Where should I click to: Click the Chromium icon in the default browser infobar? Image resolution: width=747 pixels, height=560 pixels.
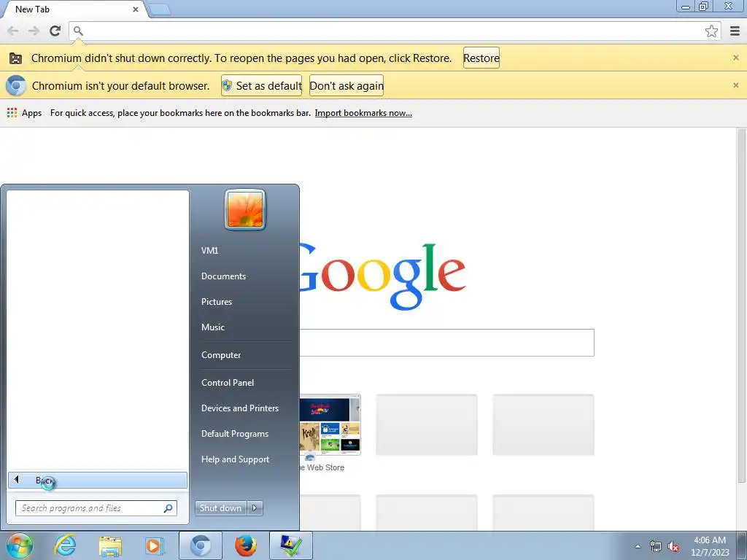16,86
